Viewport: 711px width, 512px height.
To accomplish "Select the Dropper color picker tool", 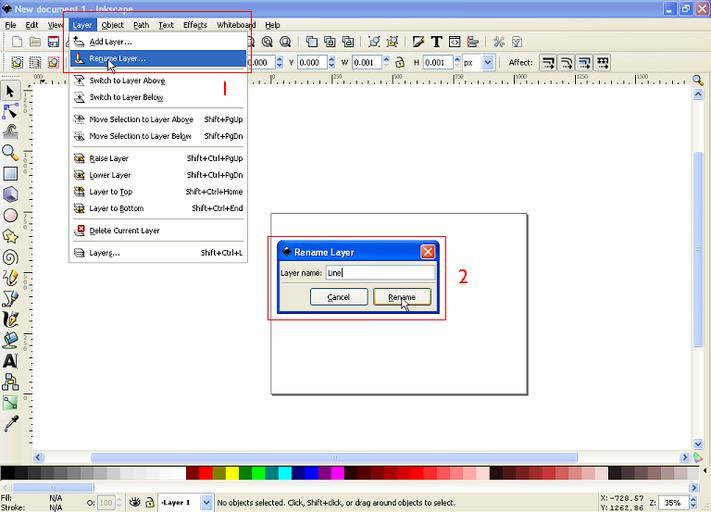I will 10,424.
